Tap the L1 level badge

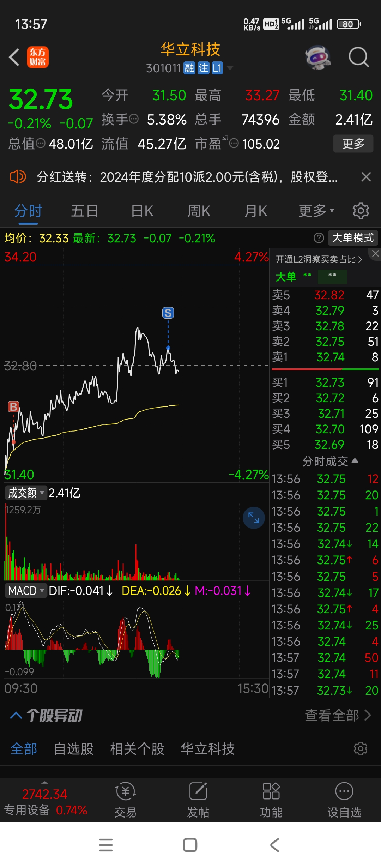point(217,68)
